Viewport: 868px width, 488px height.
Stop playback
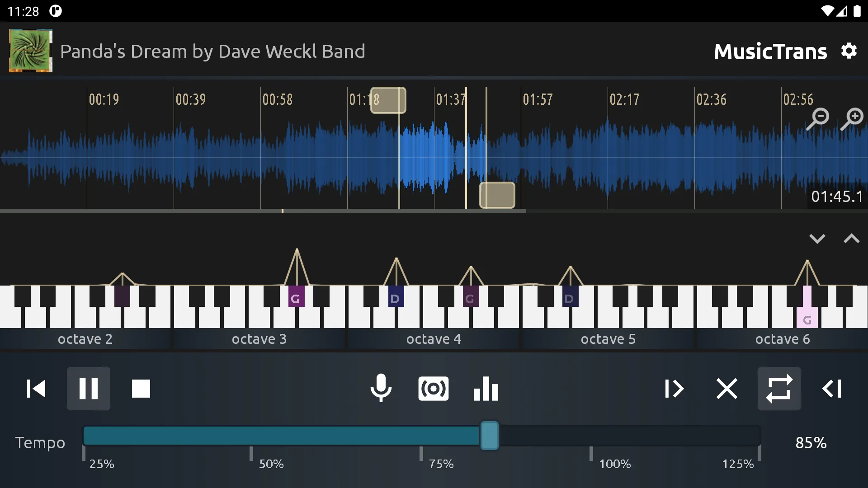[x=141, y=389]
